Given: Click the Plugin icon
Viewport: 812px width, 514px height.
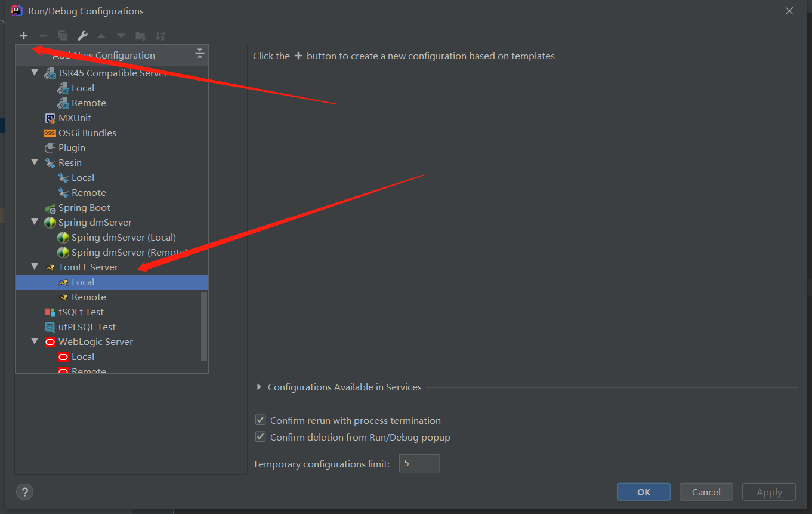Looking at the screenshot, I should 50,148.
